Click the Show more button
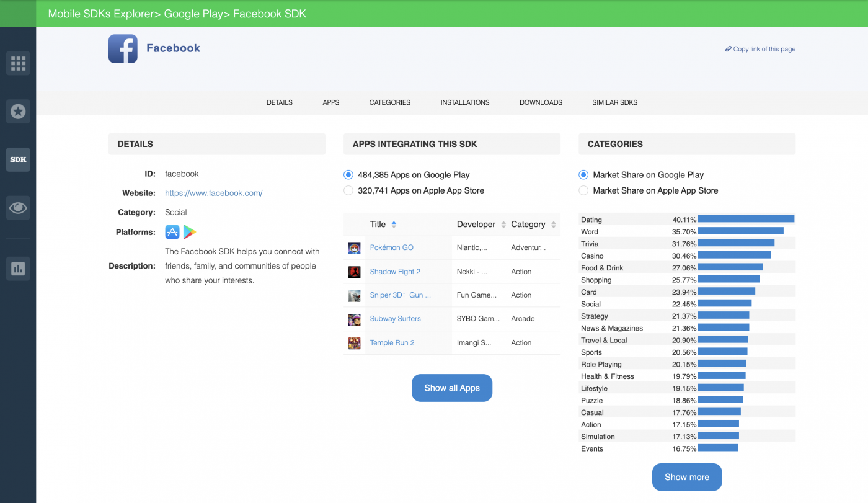The width and height of the screenshot is (868, 503). [687, 477]
